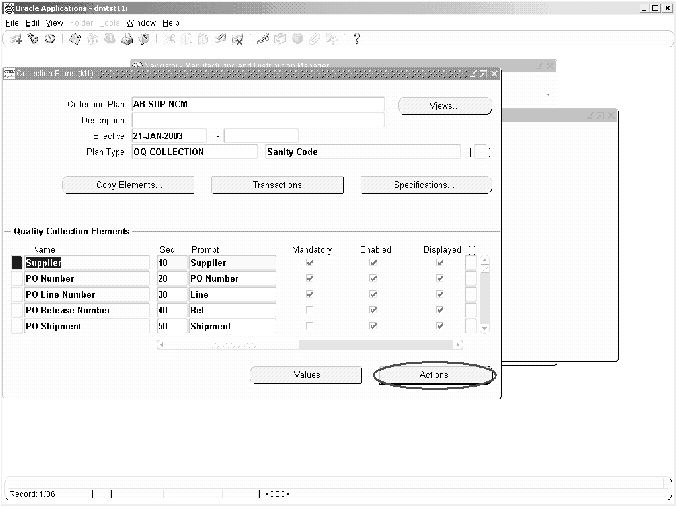Click the Collection Plan field
Screen dimensions: 676x507
(x=258, y=104)
